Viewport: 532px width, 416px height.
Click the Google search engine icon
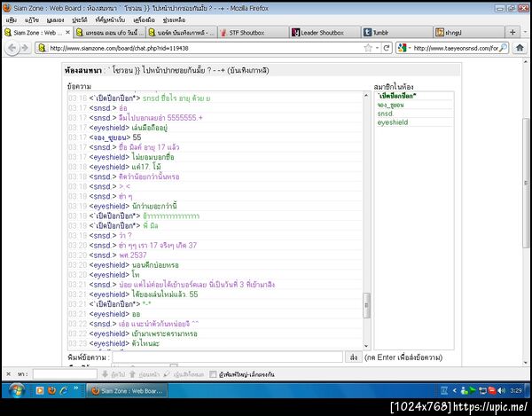(402, 48)
